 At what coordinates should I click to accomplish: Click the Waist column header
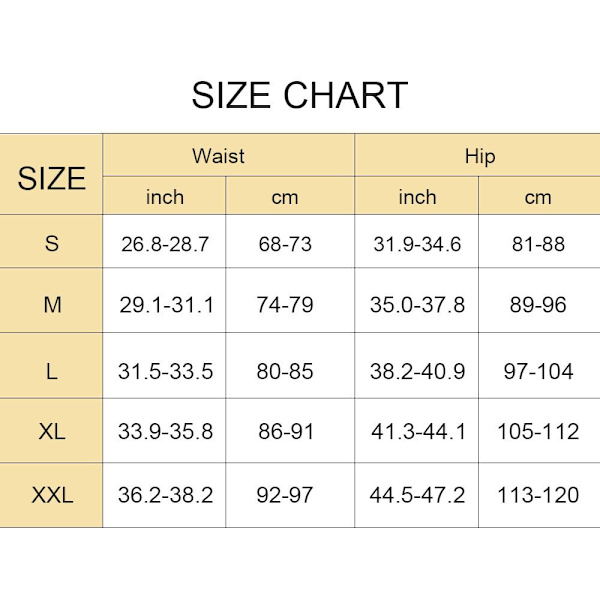[218, 156]
